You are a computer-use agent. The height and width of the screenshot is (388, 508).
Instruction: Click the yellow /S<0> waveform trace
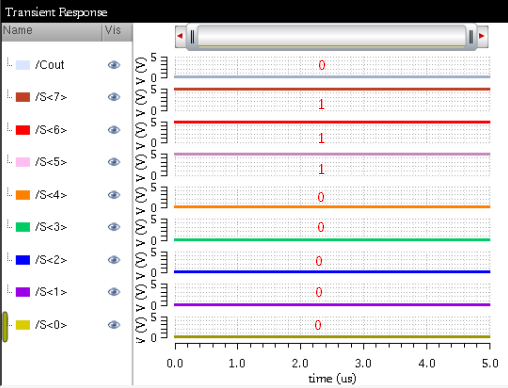[x=332, y=337]
